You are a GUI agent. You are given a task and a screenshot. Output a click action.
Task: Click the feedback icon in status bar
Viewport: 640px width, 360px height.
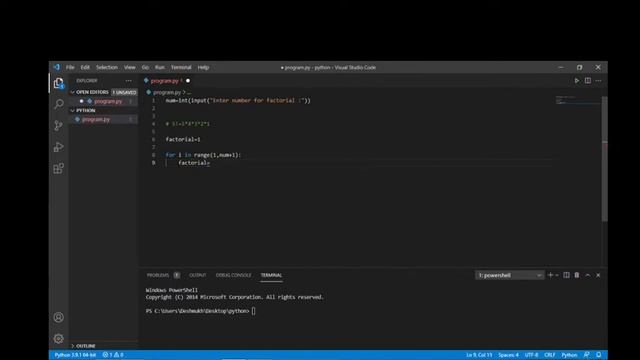pos(587,355)
